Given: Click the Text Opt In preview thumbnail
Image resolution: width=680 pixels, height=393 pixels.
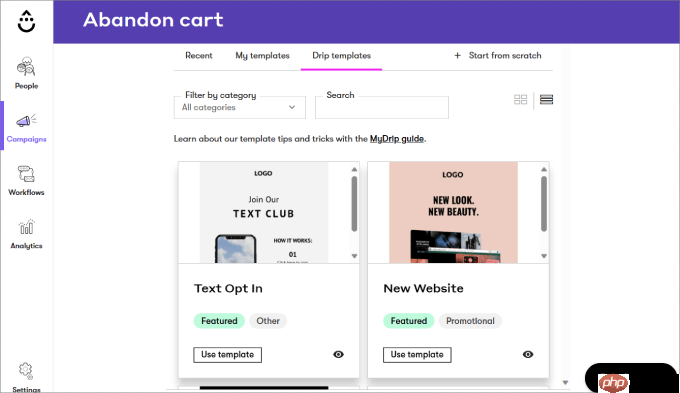Looking at the screenshot, I should (264, 213).
